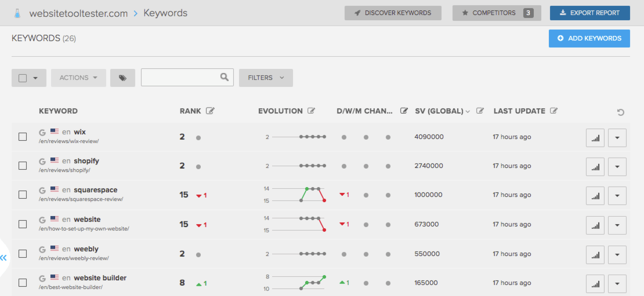The height and width of the screenshot is (296, 644).
Task: Open chart icon for website row
Action: pos(595,225)
